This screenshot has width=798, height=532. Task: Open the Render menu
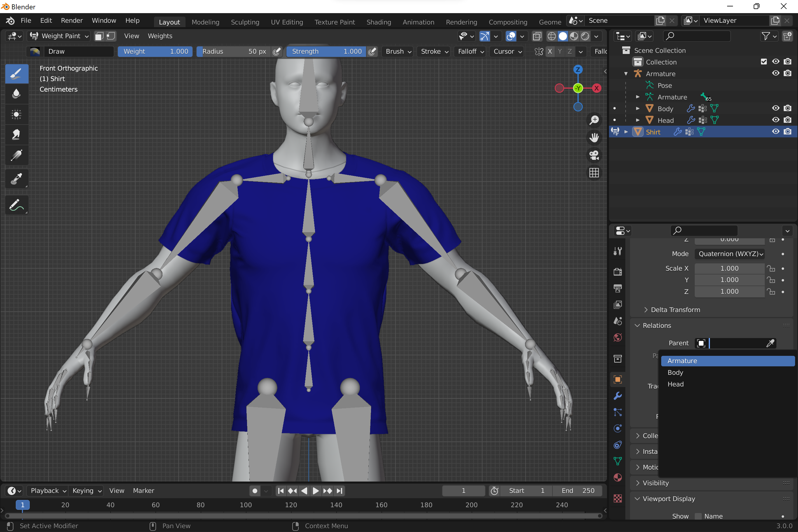coord(71,20)
